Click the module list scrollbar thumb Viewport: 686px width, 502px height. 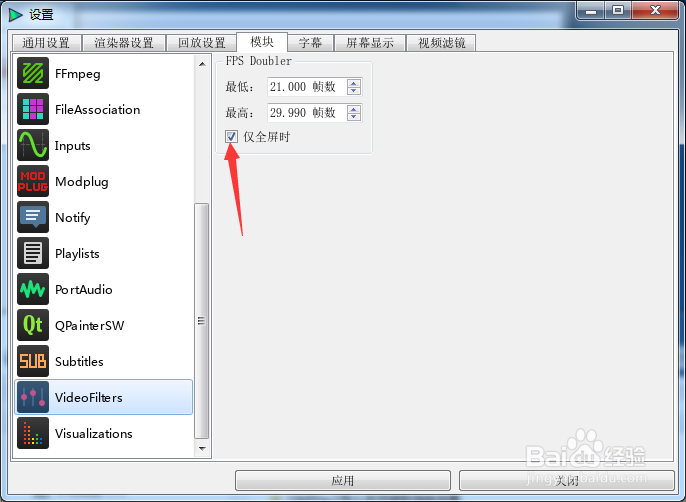[201, 321]
